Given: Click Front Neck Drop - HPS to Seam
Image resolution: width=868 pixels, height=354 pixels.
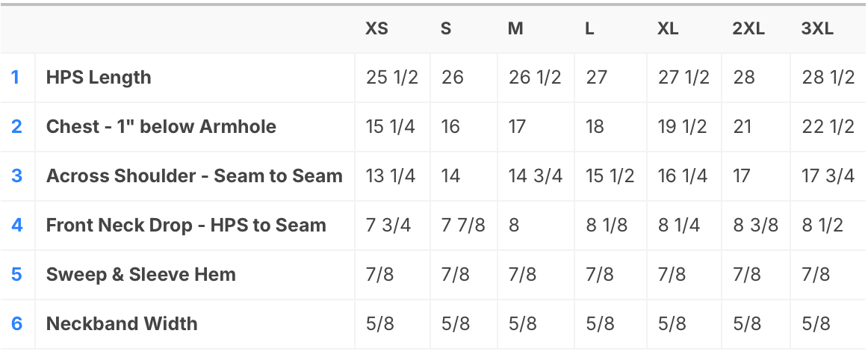Looking at the screenshot, I should point(186,225).
